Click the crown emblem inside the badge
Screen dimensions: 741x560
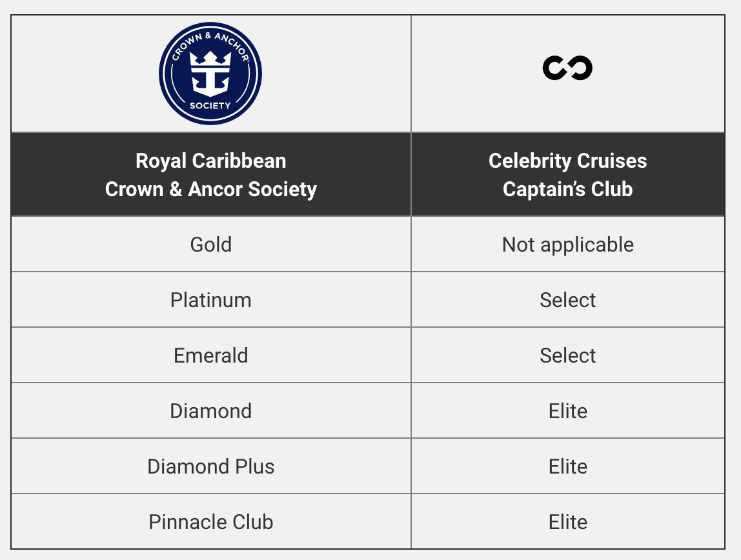tap(210, 73)
